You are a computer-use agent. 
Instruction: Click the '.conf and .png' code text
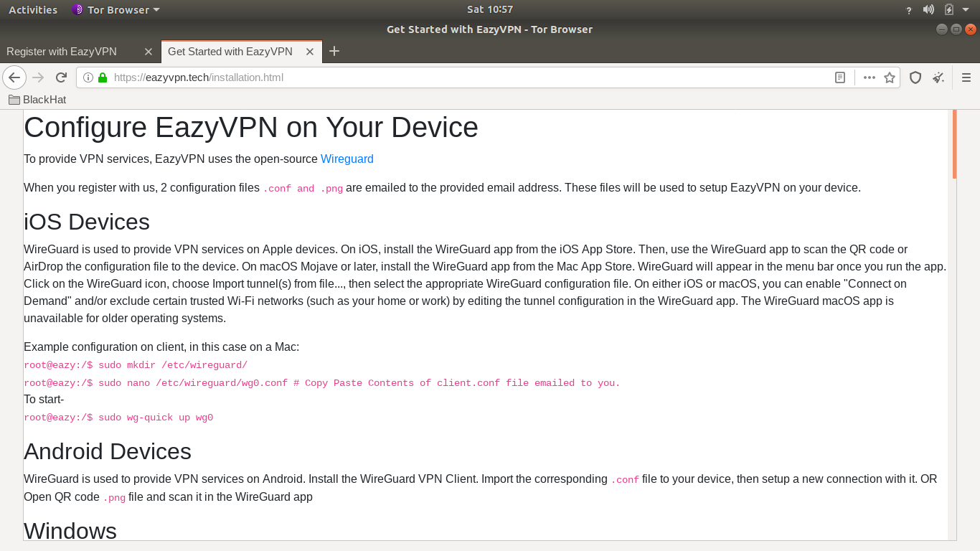pos(303,189)
